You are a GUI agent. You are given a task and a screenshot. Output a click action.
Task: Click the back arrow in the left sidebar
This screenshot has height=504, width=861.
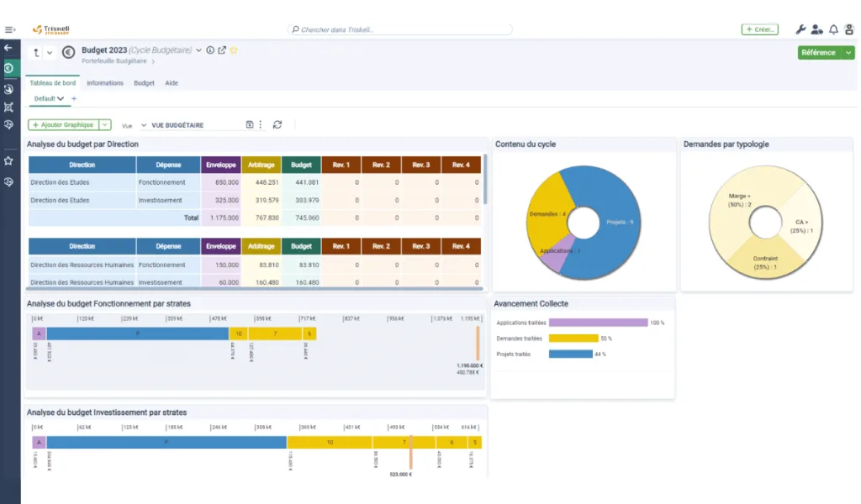coord(8,48)
